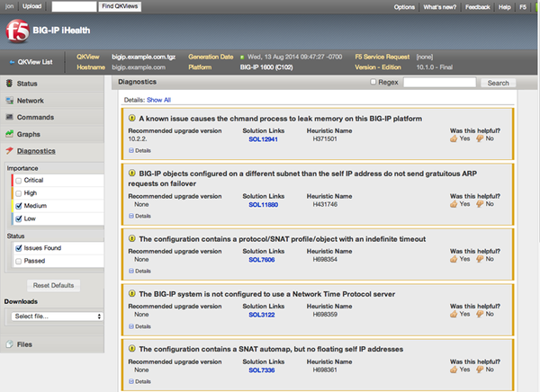Open the Commands sidebar section
Screen dimensions: 540x392
pyautogui.click(x=35, y=117)
